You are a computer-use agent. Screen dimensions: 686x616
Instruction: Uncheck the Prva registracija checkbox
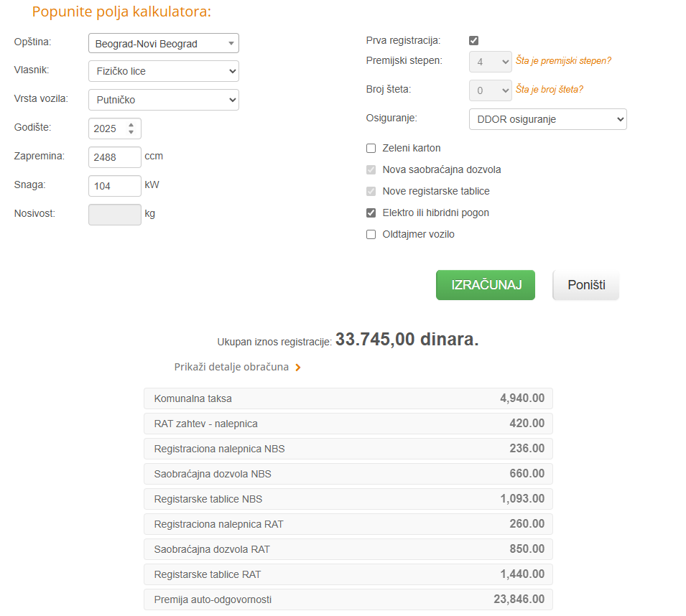[x=473, y=41]
